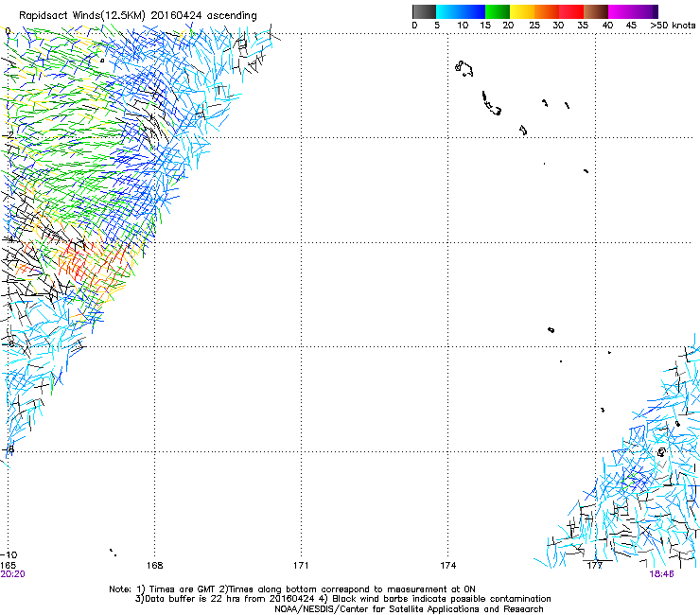Click the orange 25-30 knots legend segment

tap(547, 11)
